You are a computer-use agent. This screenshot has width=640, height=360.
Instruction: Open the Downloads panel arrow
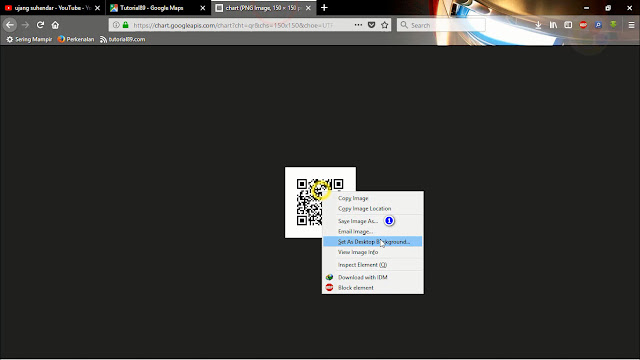tap(538, 25)
